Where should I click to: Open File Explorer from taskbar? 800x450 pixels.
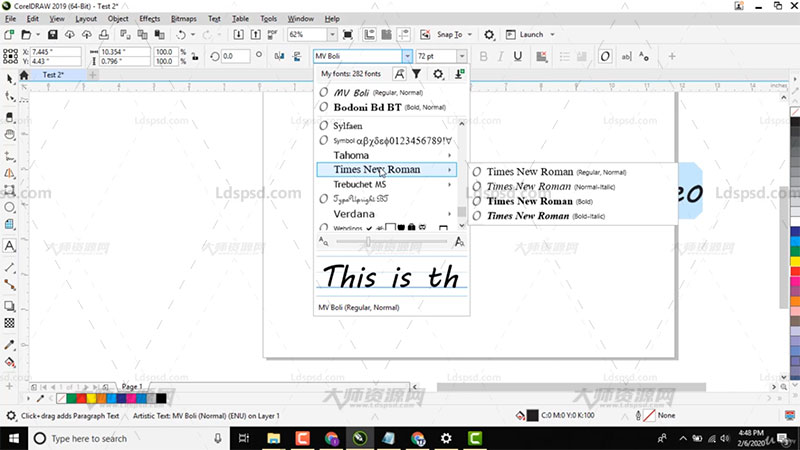(x=273, y=438)
